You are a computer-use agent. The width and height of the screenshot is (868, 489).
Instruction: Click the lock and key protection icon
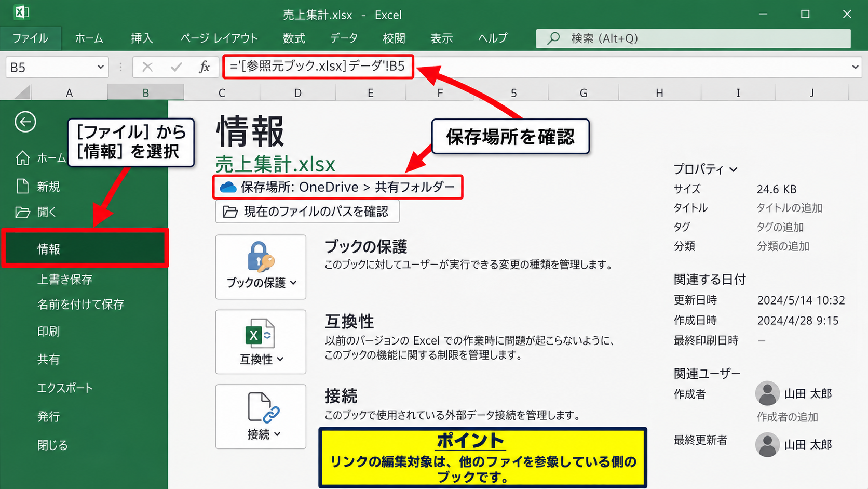click(261, 257)
